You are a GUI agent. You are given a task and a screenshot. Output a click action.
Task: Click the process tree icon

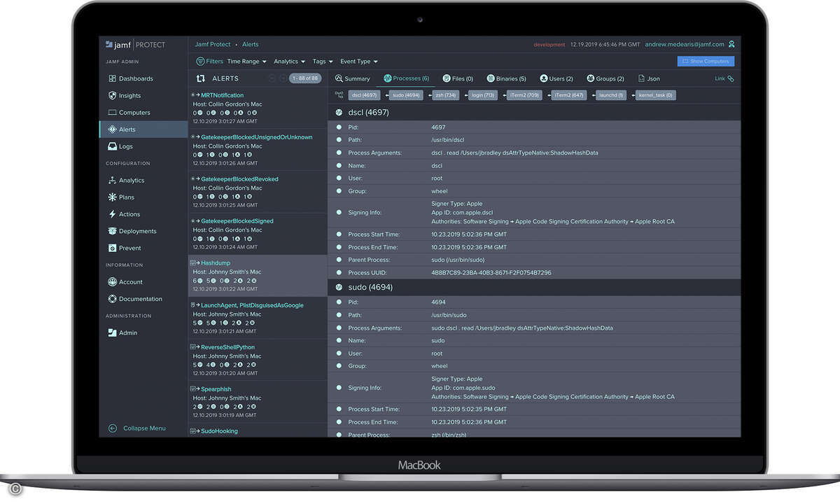click(339, 95)
